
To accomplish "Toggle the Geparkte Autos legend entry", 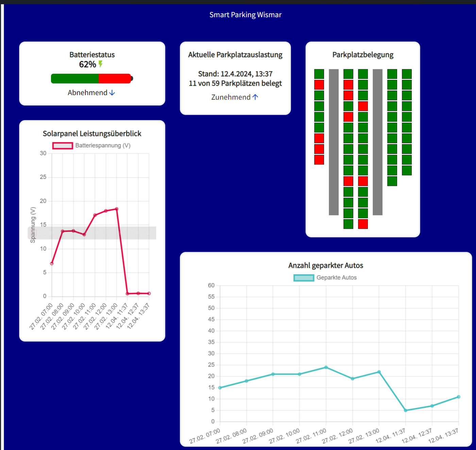I will tap(325, 278).
